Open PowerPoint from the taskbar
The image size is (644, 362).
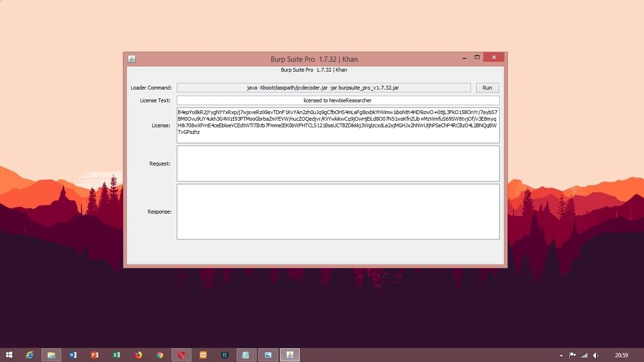coord(94,355)
